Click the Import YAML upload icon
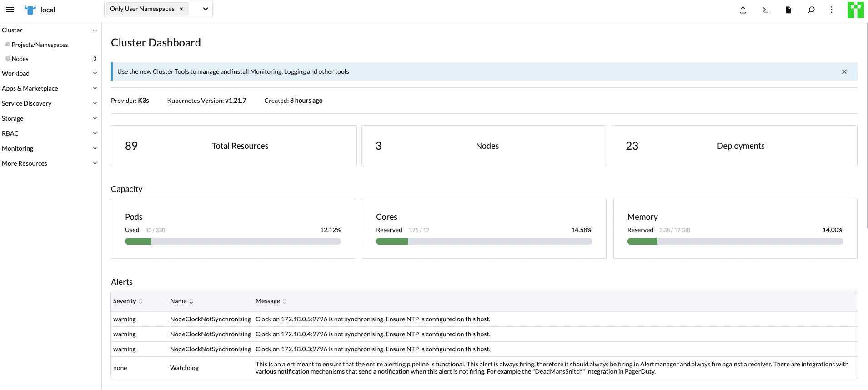This screenshot has height=390, width=868. [x=743, y=10]
